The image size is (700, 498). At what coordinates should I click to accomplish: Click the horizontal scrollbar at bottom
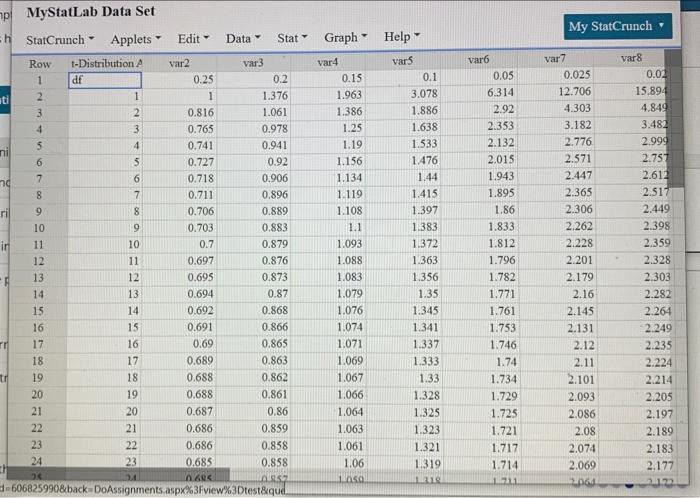point(118,474)
